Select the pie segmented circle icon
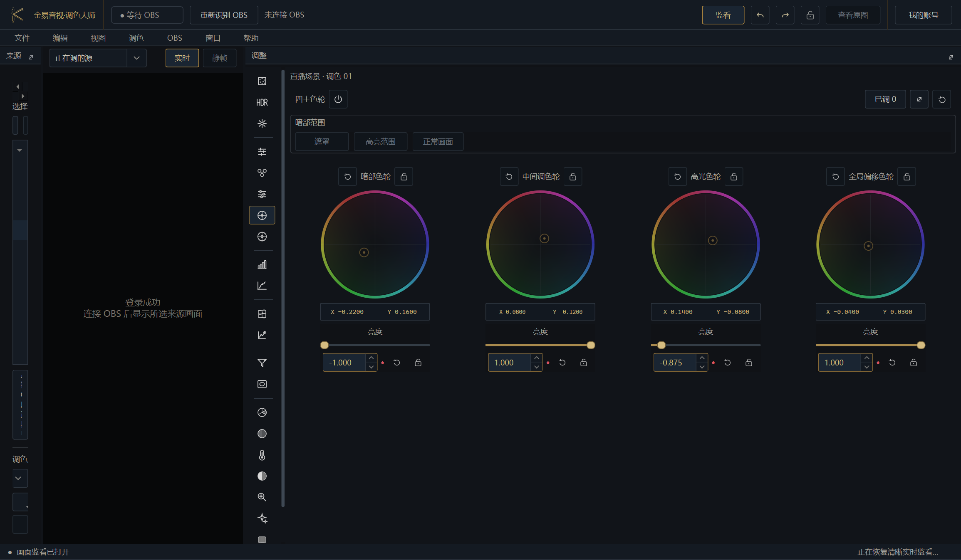This screenshot has height=560, width=961. (x=262, y=412)
